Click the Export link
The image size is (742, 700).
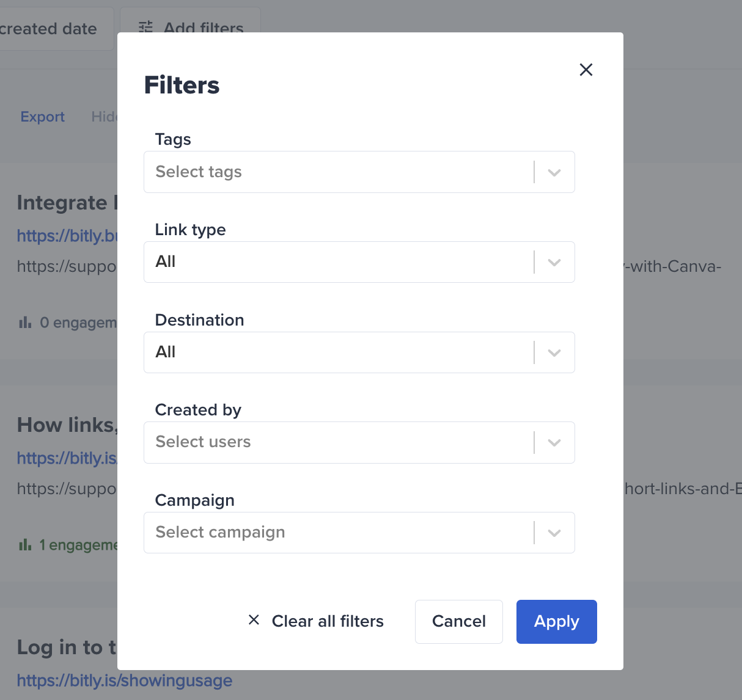[42, 117]
